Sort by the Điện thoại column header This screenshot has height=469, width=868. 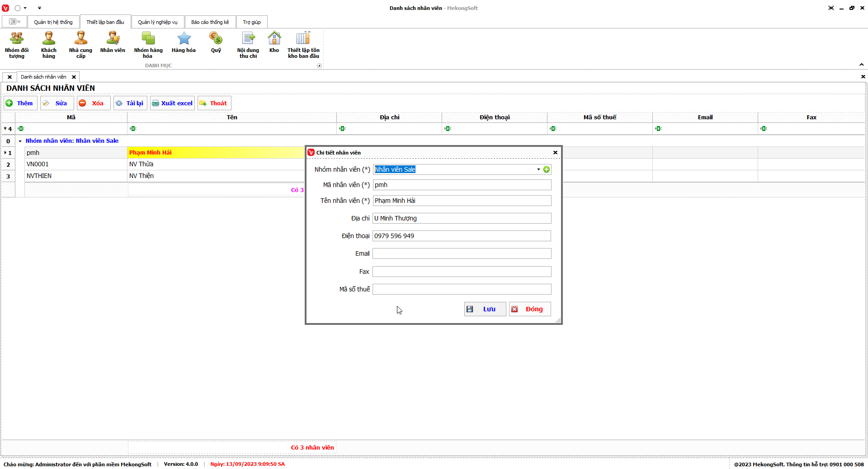coord(495,117)
